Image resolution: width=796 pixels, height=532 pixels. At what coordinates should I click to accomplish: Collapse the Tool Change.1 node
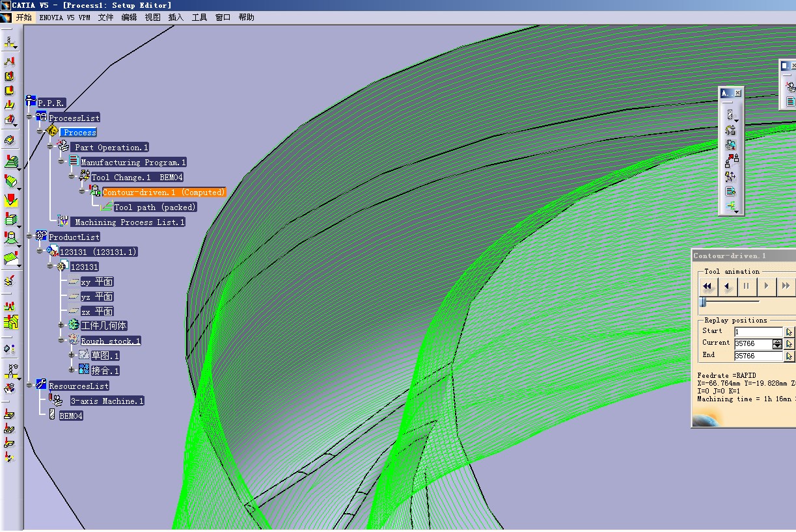pyautogui.click(x=72, y=178)
